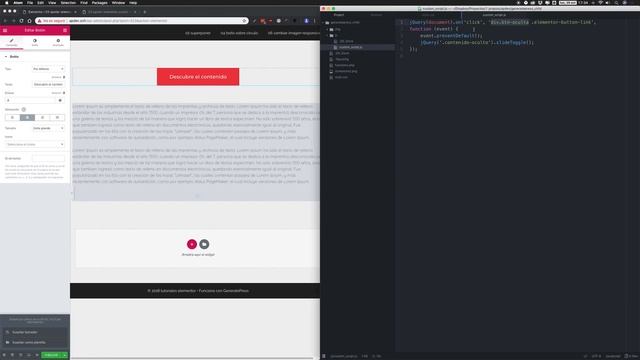The image size is (640, 360).
Task: Set alignment to right
Action: click(42, 118)
